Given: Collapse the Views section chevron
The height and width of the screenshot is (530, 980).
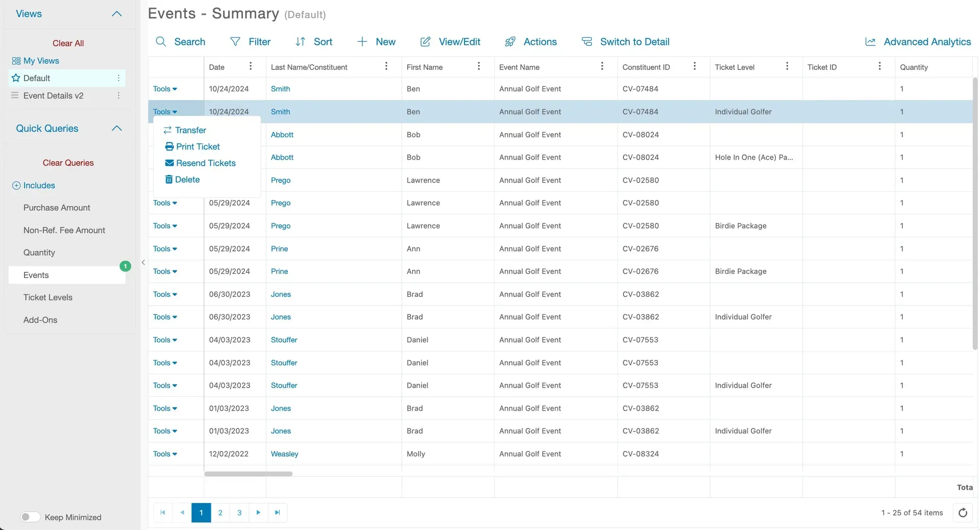Looking at the screenshot, I should pos(117,14).
